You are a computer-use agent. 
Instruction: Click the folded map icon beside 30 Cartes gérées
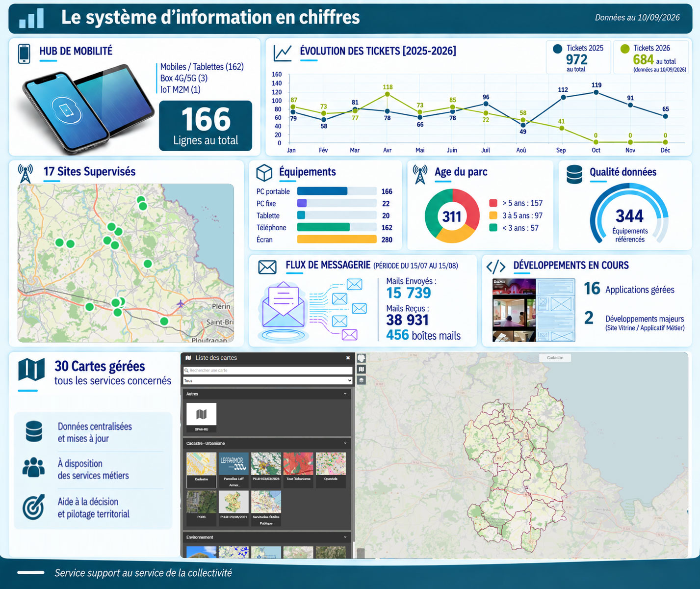pos(31,370)
